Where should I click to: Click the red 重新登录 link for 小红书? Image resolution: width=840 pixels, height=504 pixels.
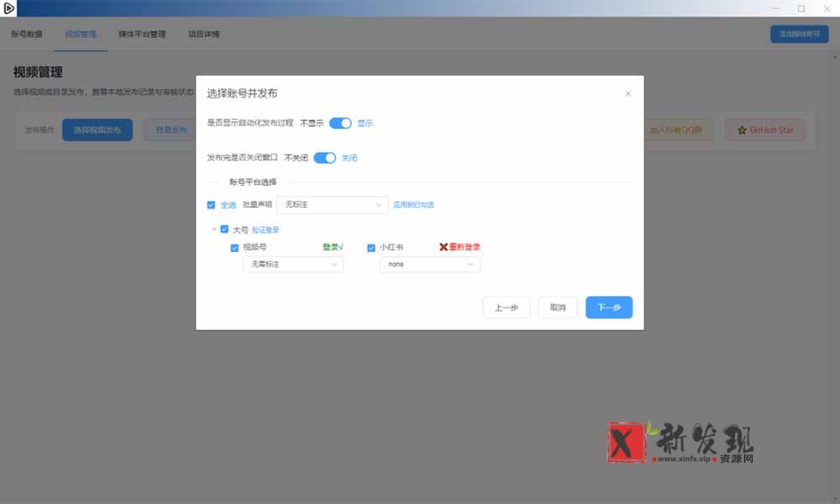coord(465,247)
